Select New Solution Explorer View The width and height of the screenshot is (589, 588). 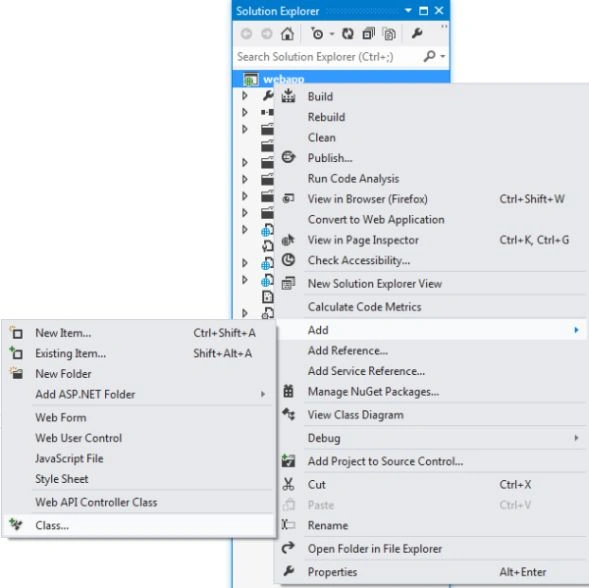432,284
